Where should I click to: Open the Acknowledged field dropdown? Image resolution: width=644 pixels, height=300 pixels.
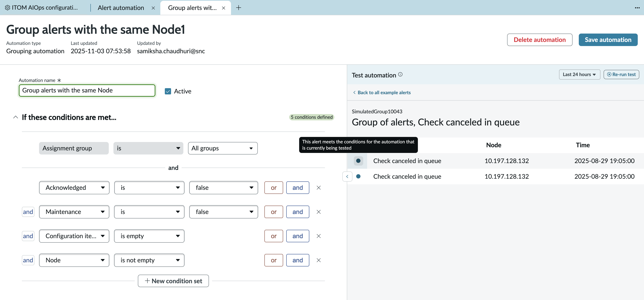tap(74, 188)
